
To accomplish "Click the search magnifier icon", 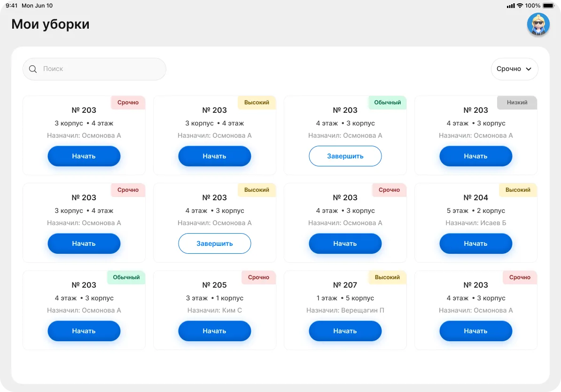I will [x=33, y=69].
